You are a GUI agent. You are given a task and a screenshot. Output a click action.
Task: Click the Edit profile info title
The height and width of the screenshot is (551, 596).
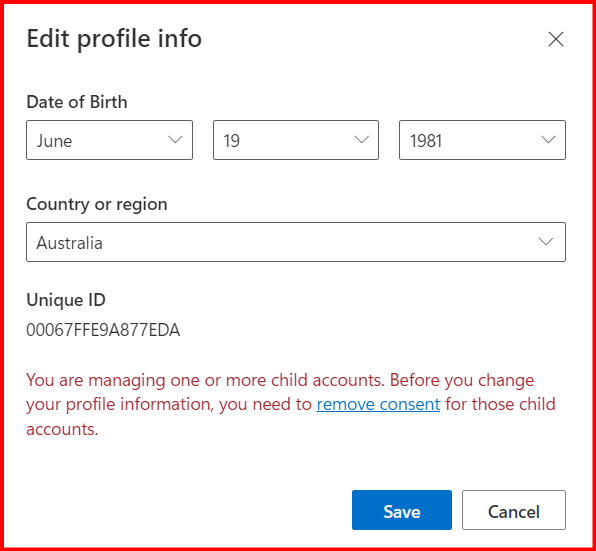pyautogui.click(x=114, y=39)
